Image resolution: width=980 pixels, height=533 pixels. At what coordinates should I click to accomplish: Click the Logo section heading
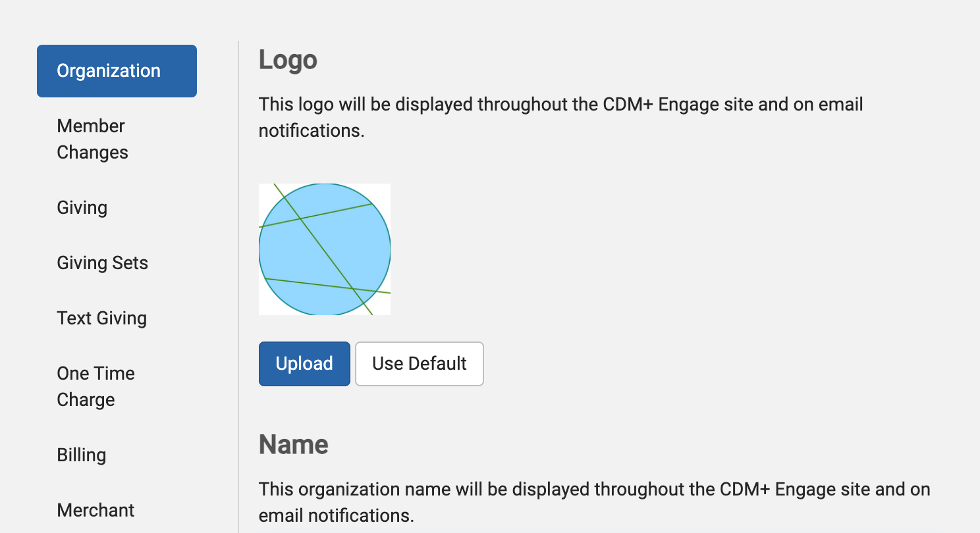click(288, 60)
